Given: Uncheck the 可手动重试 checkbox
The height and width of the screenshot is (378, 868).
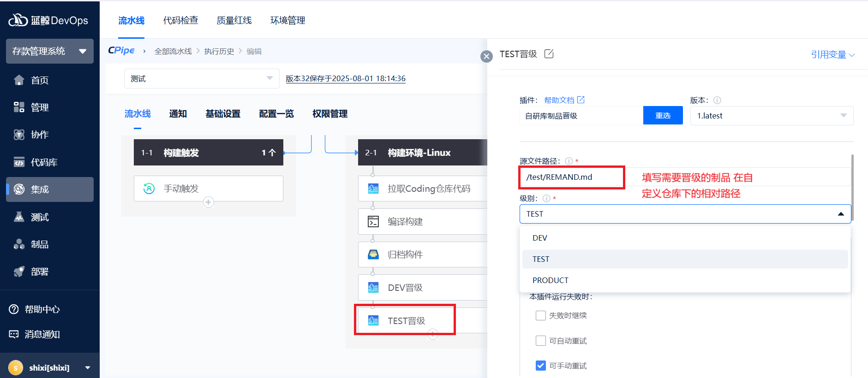Looking at the screenshot, I should coord(541,366).
